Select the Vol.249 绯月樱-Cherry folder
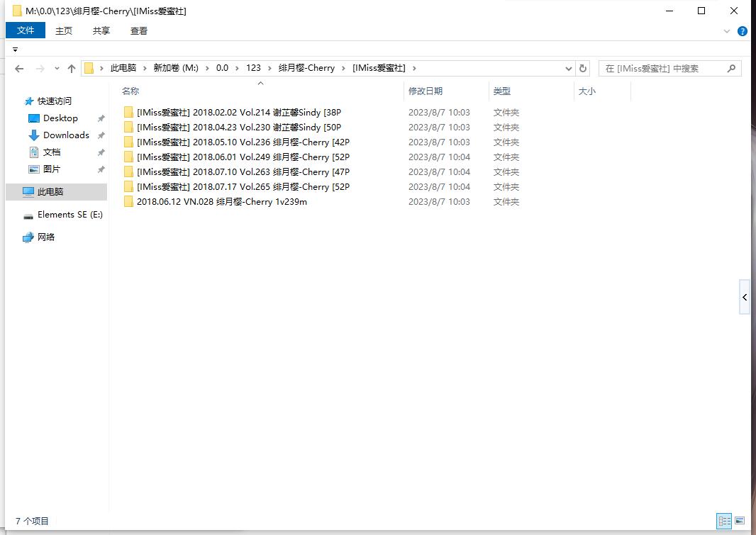Screen dimensions: 756x535 pyautogui.click(x=243, y=157)
